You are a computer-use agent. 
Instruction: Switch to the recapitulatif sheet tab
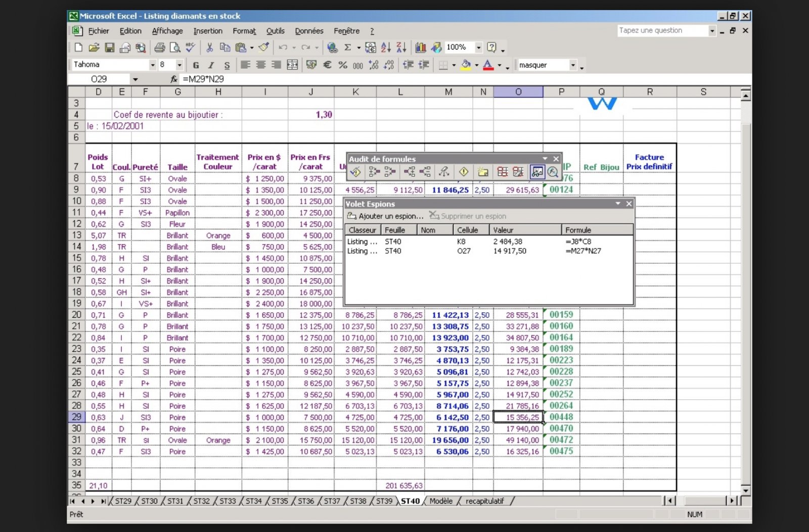(x=484, y=501)
